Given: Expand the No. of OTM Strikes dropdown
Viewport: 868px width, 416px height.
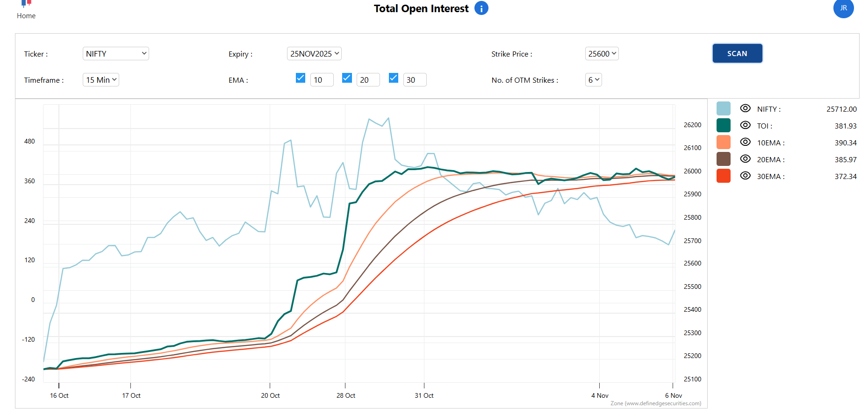Looking at the screenshot, I should 593,80.
